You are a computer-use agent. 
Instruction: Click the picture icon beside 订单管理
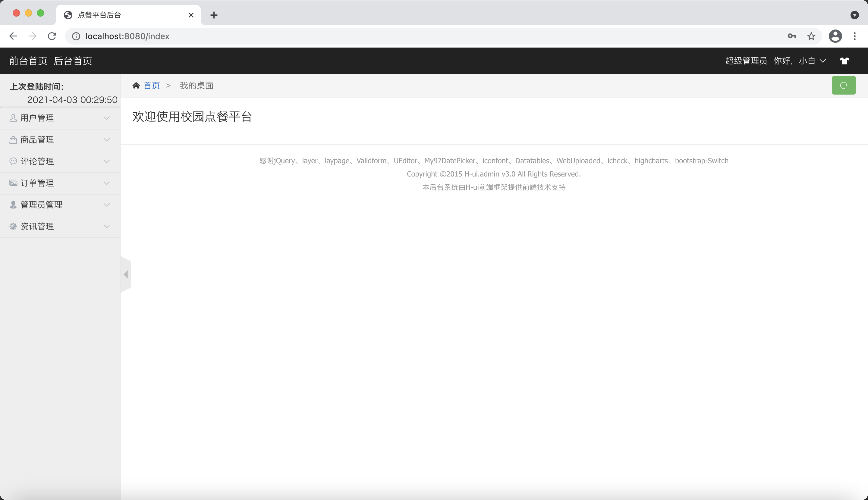[x=13, y=183]
